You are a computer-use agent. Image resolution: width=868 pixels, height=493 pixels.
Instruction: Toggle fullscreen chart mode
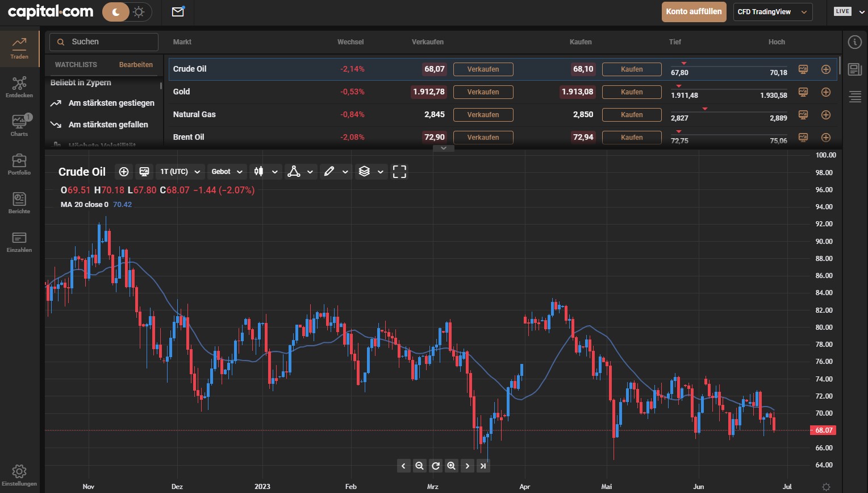(400, 172)
